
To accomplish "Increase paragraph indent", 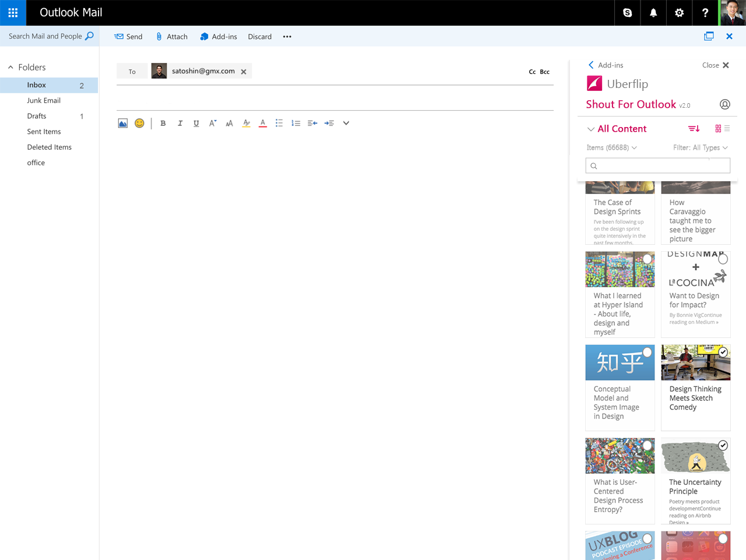I will click(329, 123).
